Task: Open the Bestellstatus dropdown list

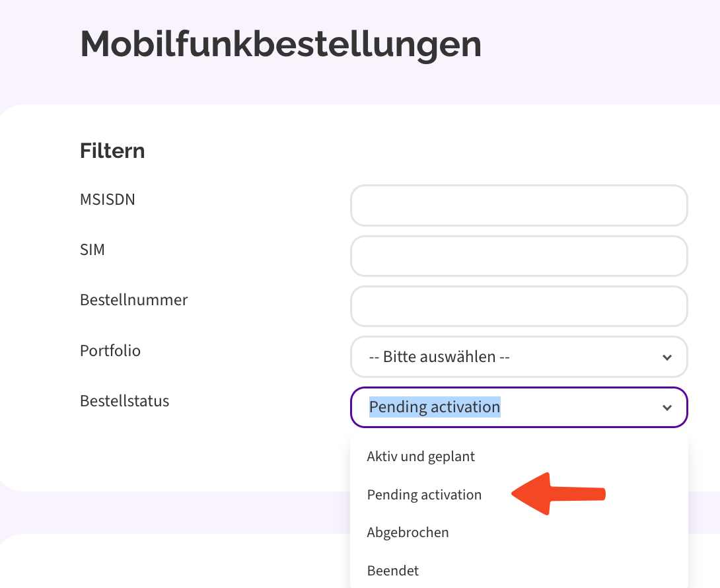Action: (519, 407)
